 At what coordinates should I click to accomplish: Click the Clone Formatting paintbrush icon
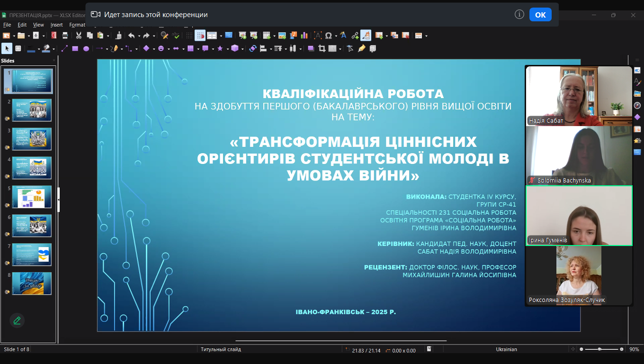(118, 36)
